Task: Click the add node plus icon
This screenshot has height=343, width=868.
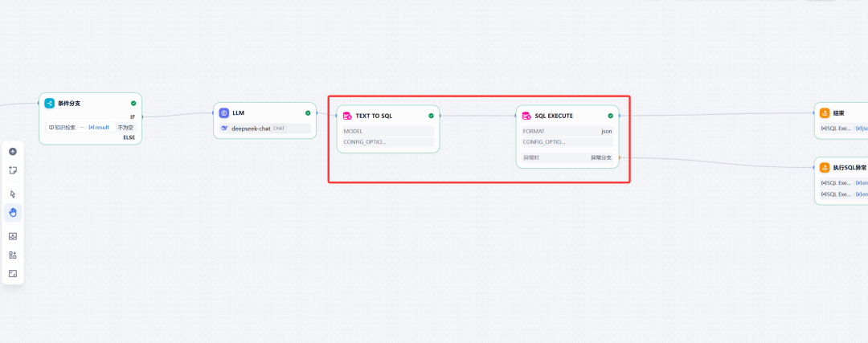Action: (13, 151)
